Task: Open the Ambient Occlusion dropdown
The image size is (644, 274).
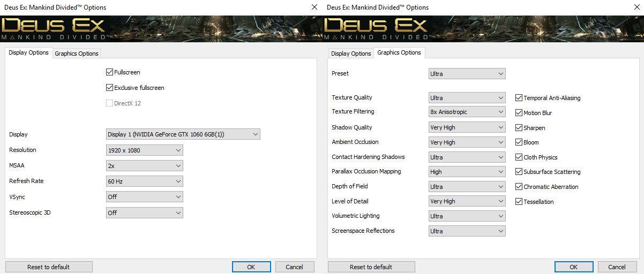Action: pyautogui.click(x=467, y=142)
